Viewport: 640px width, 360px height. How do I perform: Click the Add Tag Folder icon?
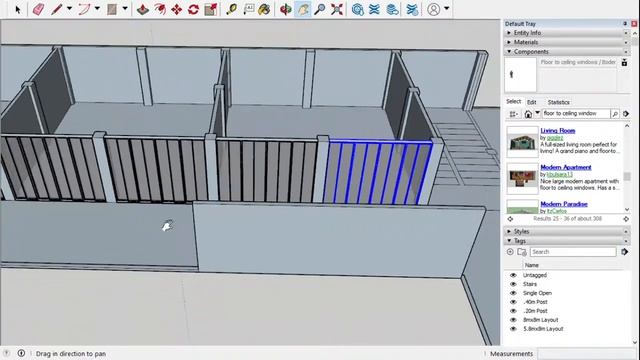coord(522,252)
